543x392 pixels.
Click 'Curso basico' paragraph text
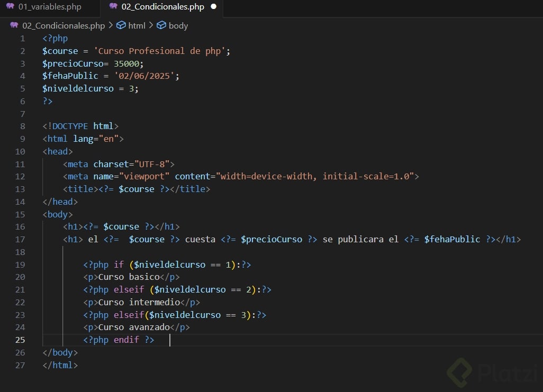pyautogui.click(x=129, y=277)
